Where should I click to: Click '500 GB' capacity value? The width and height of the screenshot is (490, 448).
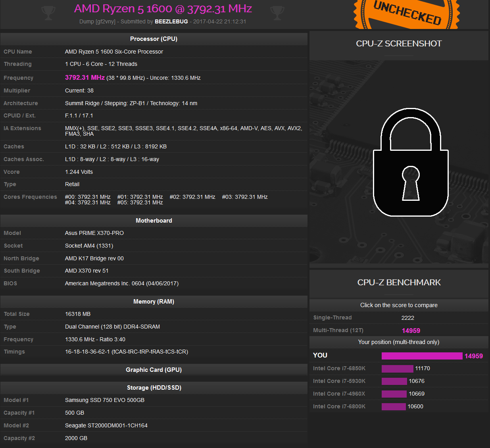click(x=75, y=413)
